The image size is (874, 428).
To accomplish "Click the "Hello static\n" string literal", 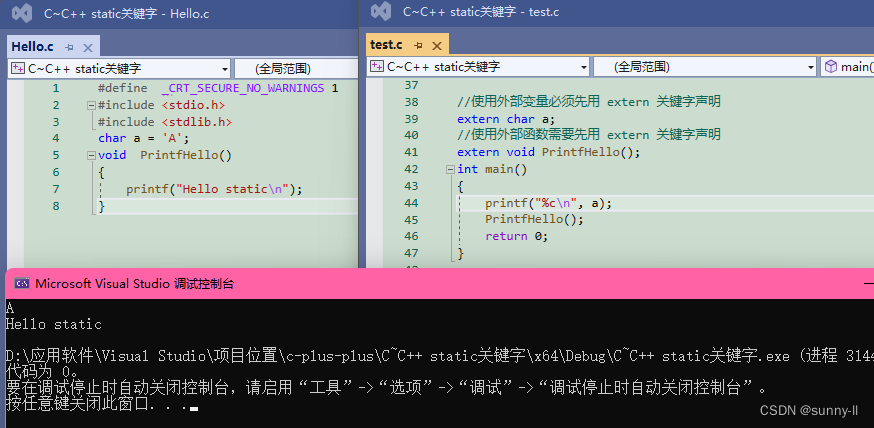I will click(x=232, y=189).
